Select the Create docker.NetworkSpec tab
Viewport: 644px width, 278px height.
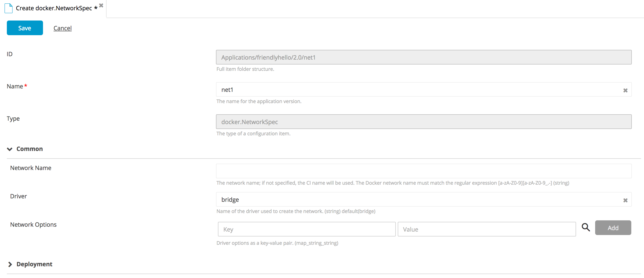click(54, 8)
